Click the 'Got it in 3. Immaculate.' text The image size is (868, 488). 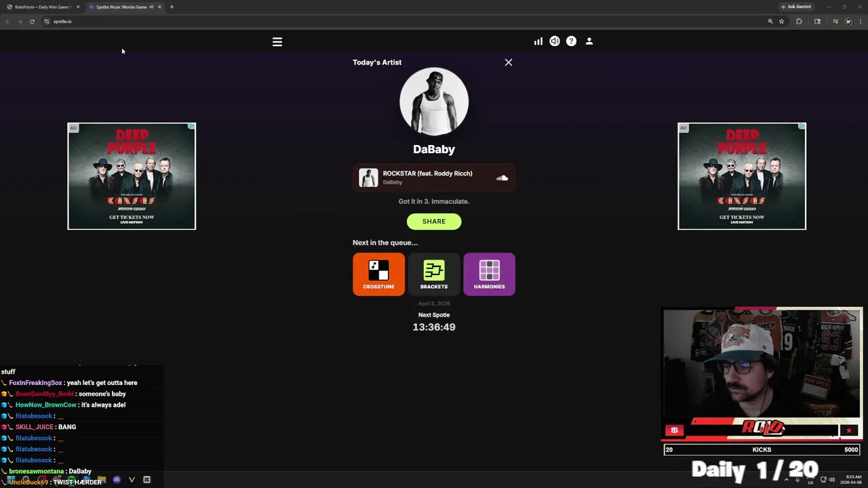pyautogui.click(x=434, y=201)
